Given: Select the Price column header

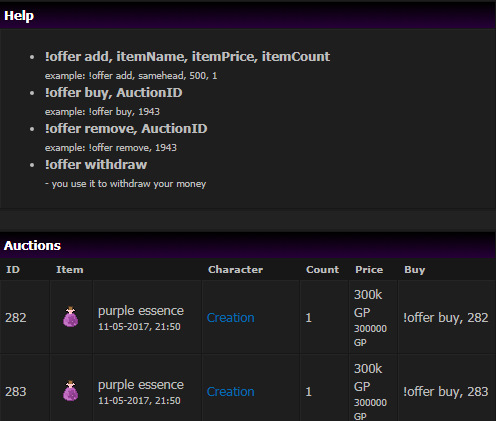Looking at the screenshot, I should pos(369,270).
